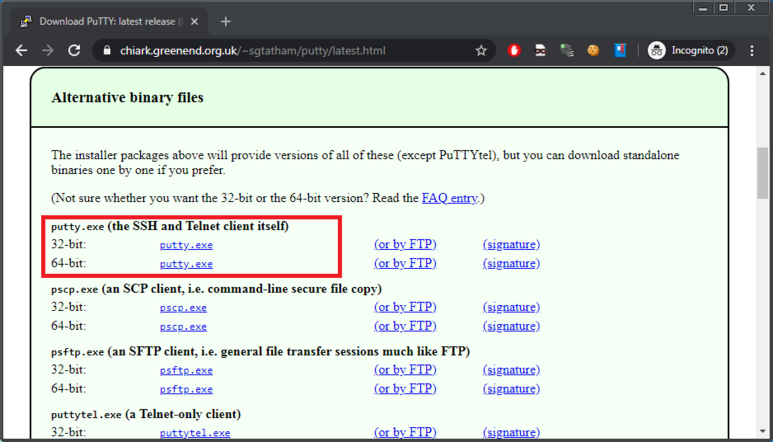Open the puzzle-piece extension icon

[x=567, y=50]
